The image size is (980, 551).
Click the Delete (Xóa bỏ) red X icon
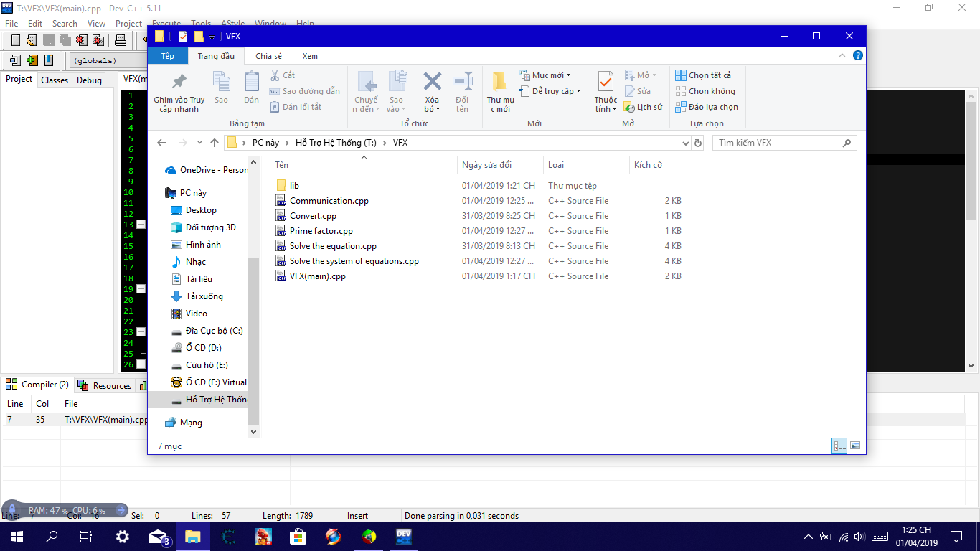coord(432,82)
